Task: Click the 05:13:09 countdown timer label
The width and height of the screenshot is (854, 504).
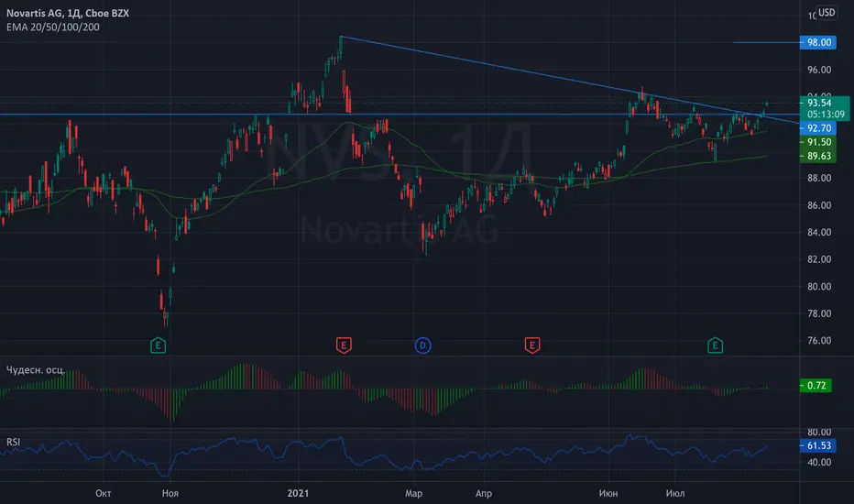Action: point(826,115)
